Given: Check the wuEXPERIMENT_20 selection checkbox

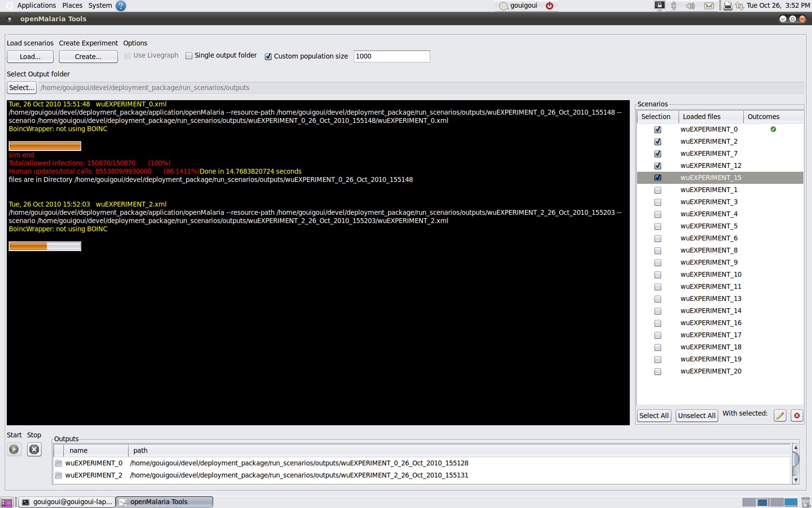Looking at the screenshot, I should 658,372.
